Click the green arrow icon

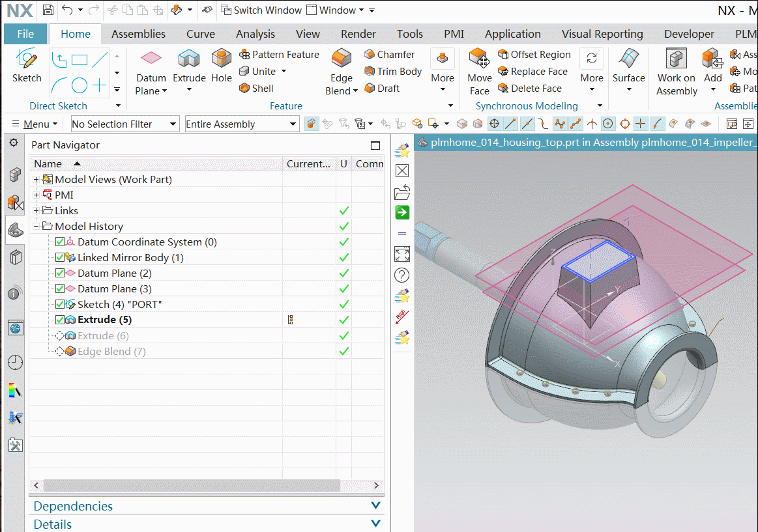pos(402,212)
